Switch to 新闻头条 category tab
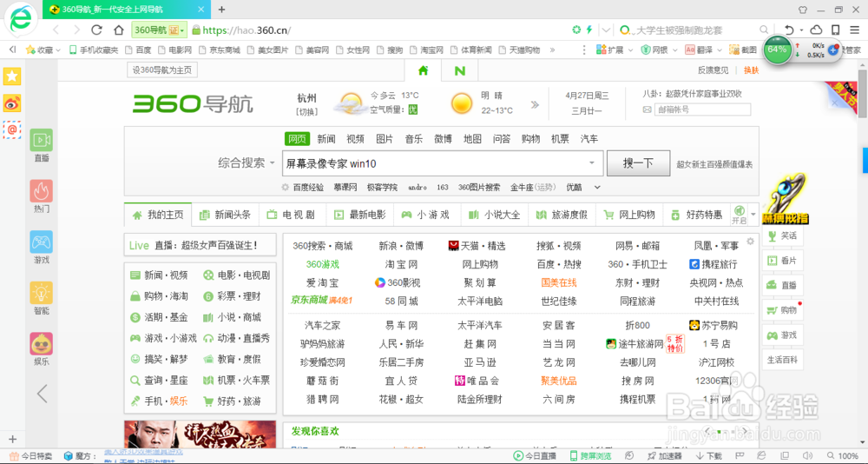This screenshot has width=868, height=464. (x=225, y=215)
